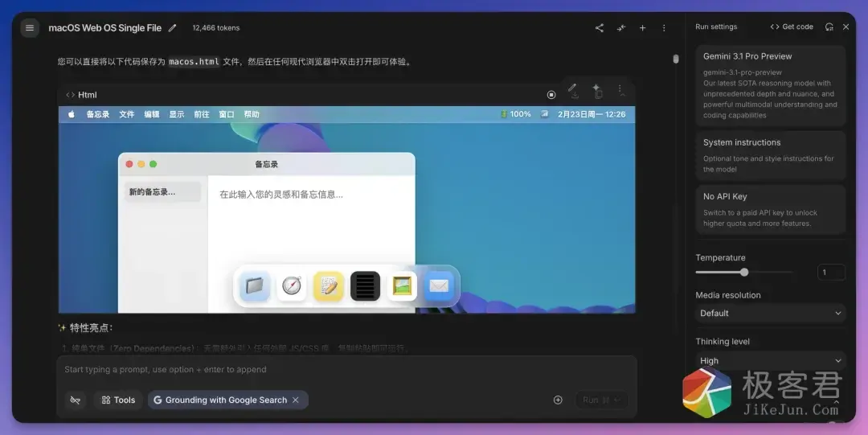Open Notes app icon in dock
The width and height of the screenshot is (868, 435).
(x=328, y=286)
